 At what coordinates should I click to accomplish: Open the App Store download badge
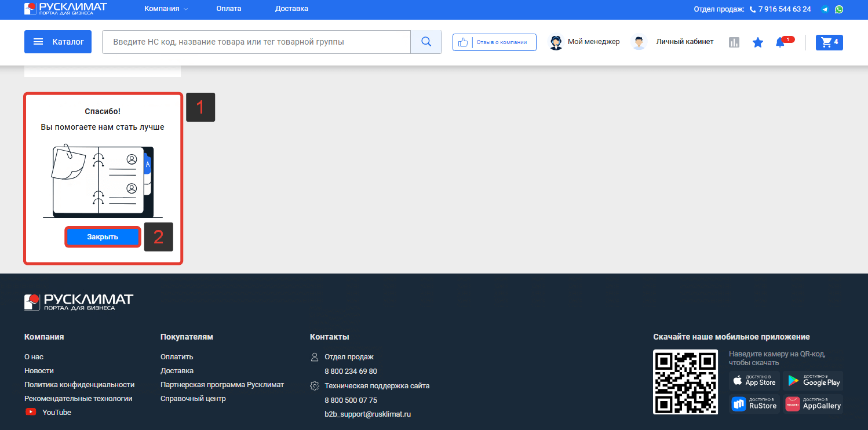(x=754, y=381)
